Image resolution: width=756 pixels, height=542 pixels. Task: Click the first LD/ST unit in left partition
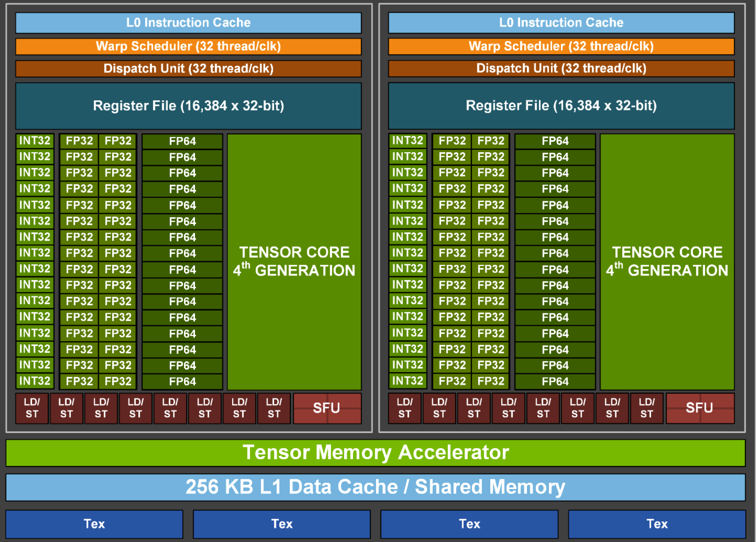[x=32, y=408]
